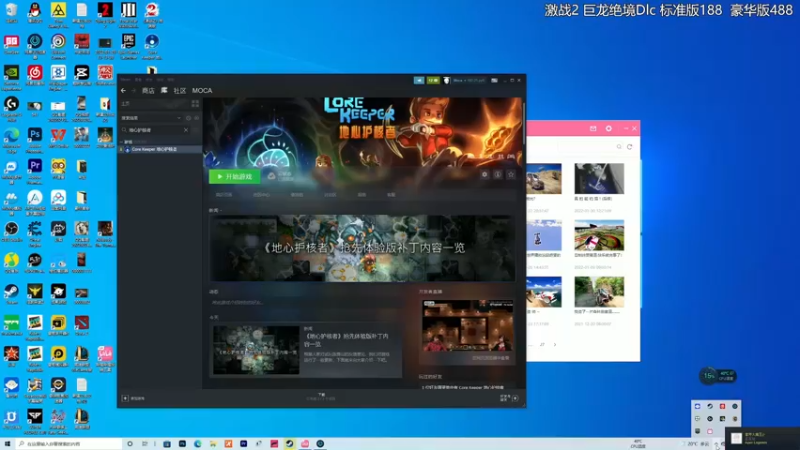Open the small news article thumbnail under 今天
The image size is (800, 450).
tap(256, 350)
